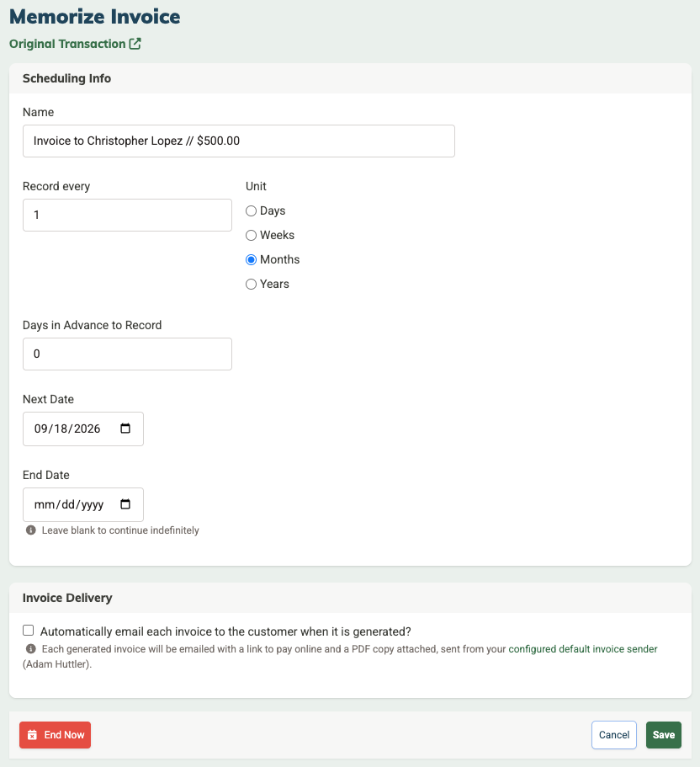Open configured default invoice sender link

pos(583,649)
